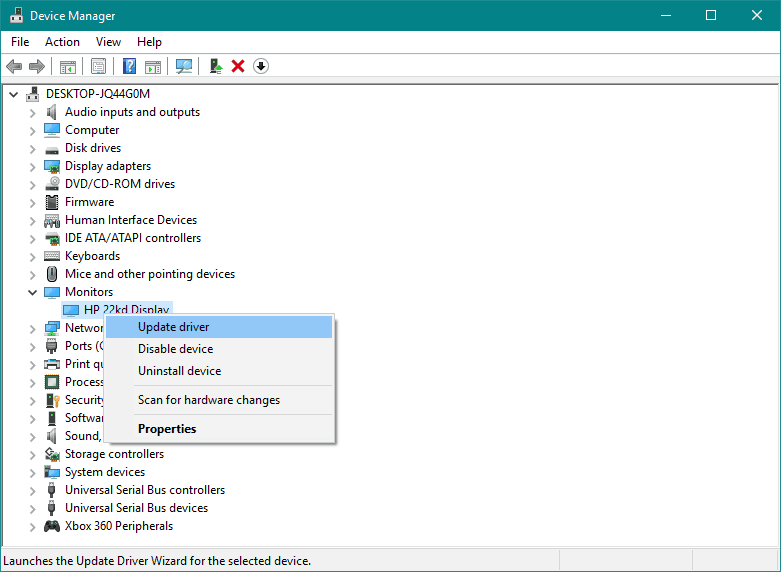
Task: Select the DESKTOP-JQ44G0M computer name
Action: coord(98,94)
